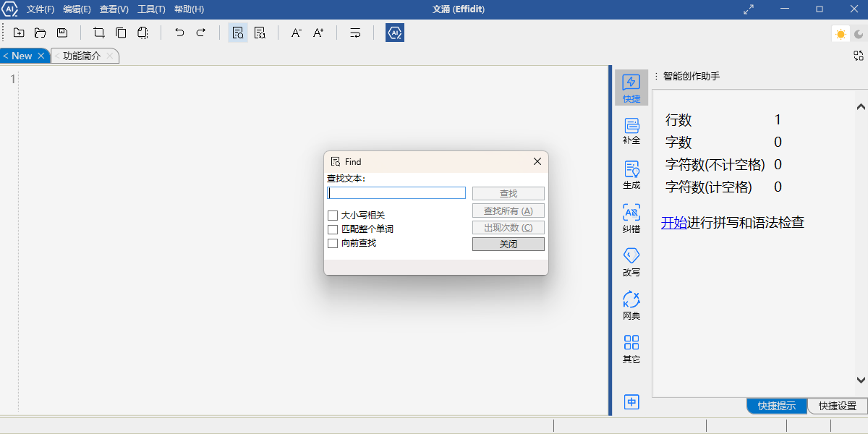This screenshot has width=868, height=434.
Task: Expand the 编辑(E) menu
Action: click(x=77, y=9)
